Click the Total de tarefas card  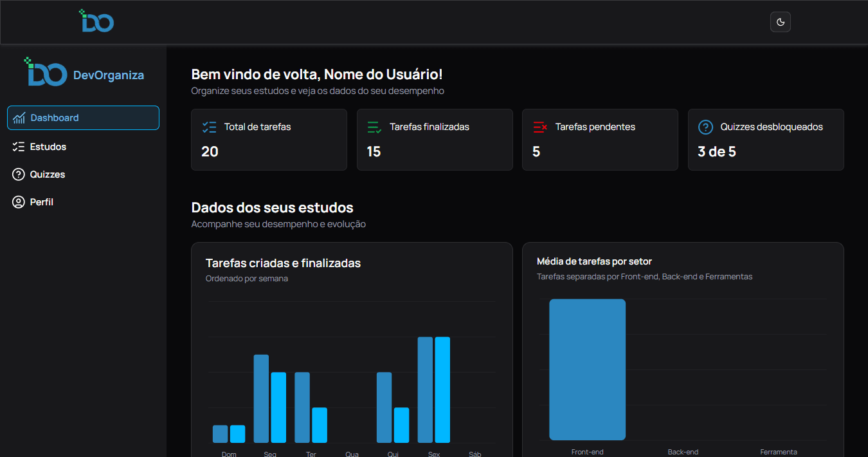[x=269, y=140]
